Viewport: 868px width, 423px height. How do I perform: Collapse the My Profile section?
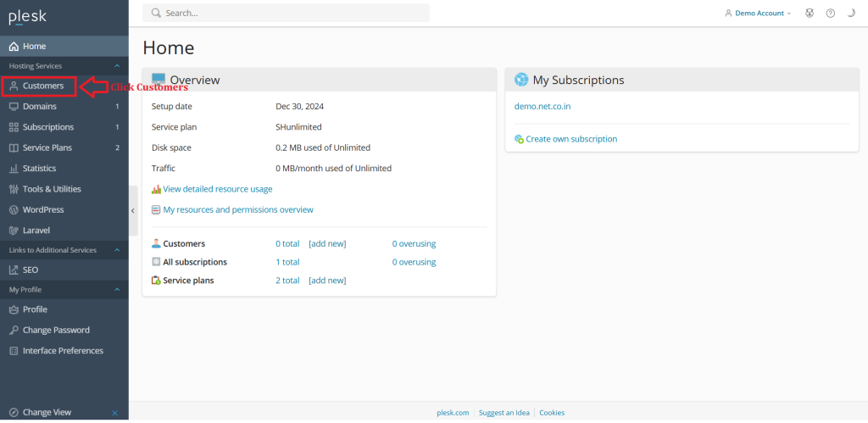coord(117,290)
